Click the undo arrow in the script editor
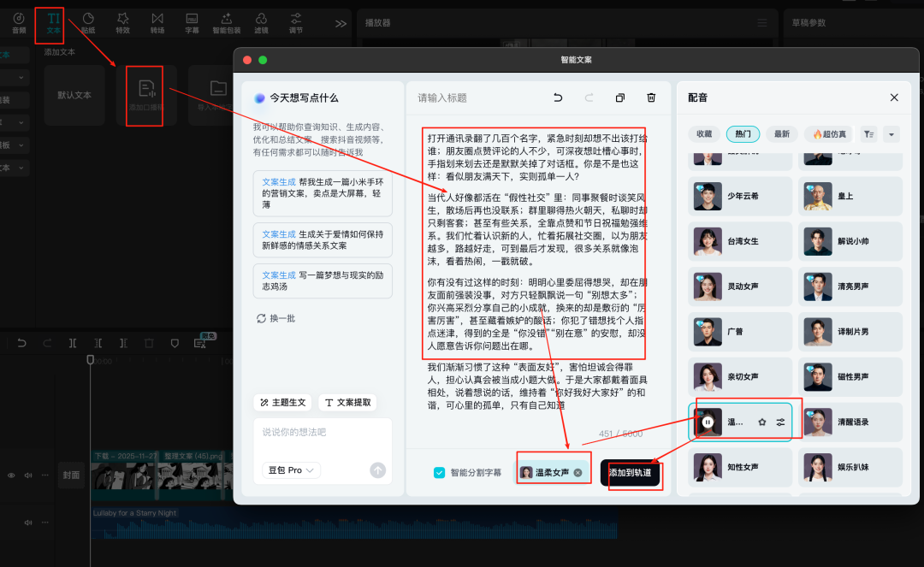The height and width of the screenshot is (567, 924). [x=558, y=97]
